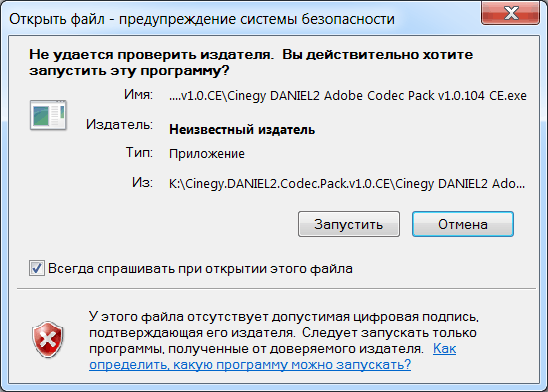The image size is (548, 392).
Task: Click the Издатель: field label
Action: pos(119,124)
